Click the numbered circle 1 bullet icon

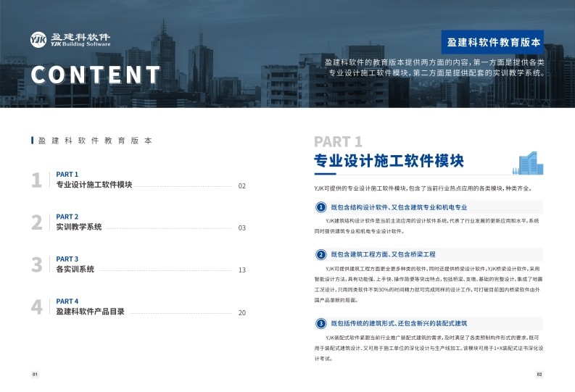click(x=320, y=208)
